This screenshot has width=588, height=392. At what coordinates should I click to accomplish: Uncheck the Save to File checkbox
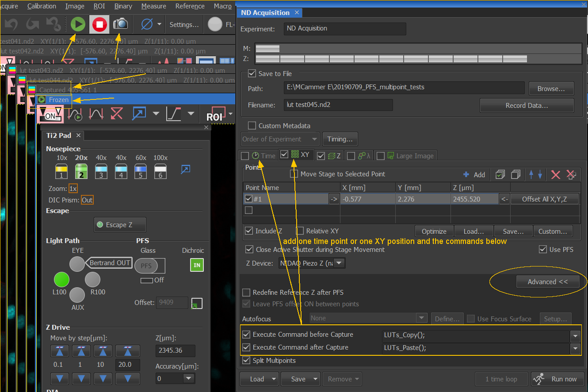click(252, 73)
